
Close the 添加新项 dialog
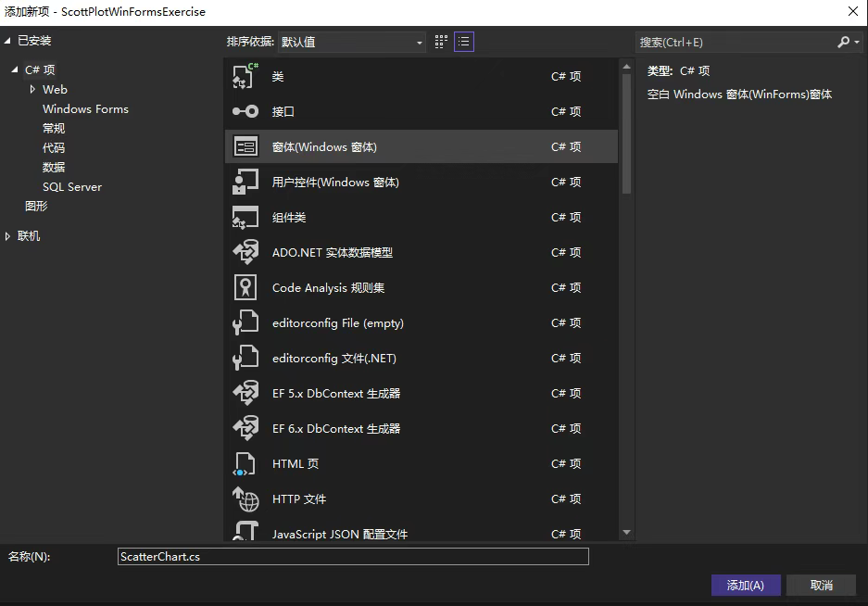pos(853,11)
